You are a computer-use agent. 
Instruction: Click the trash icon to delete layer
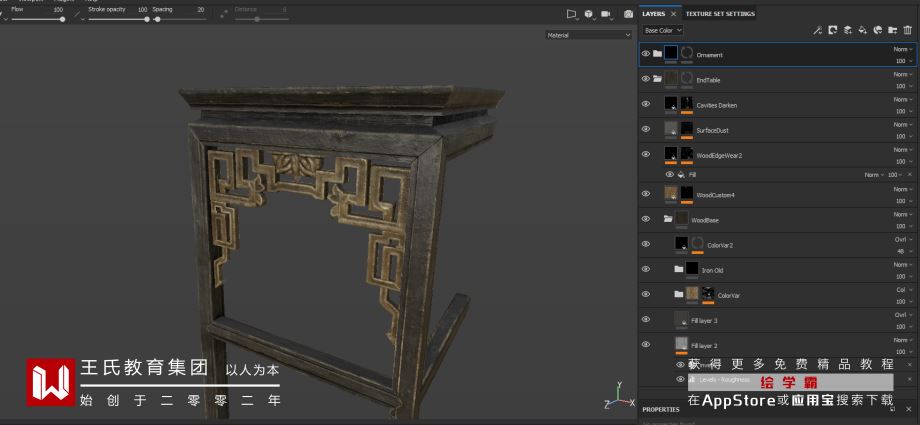tap(908, 31)
